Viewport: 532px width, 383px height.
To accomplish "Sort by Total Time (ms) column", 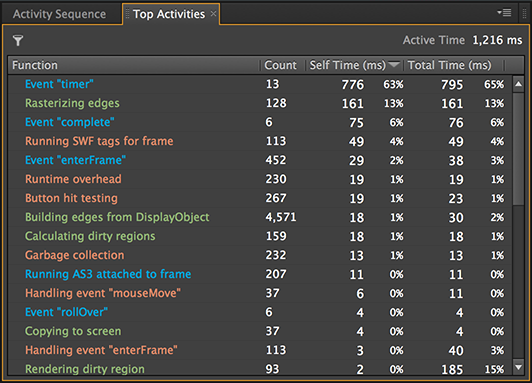I will point(454,65).
